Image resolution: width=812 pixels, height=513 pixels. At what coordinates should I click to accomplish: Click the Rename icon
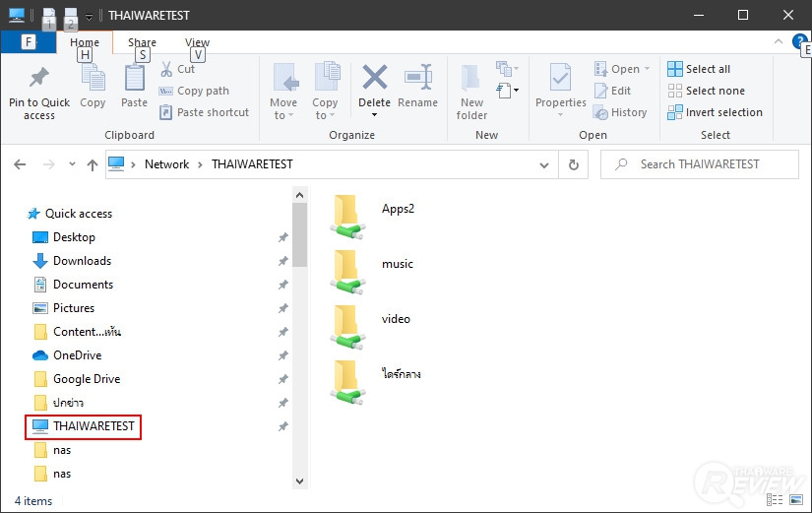tap(418, 78)
